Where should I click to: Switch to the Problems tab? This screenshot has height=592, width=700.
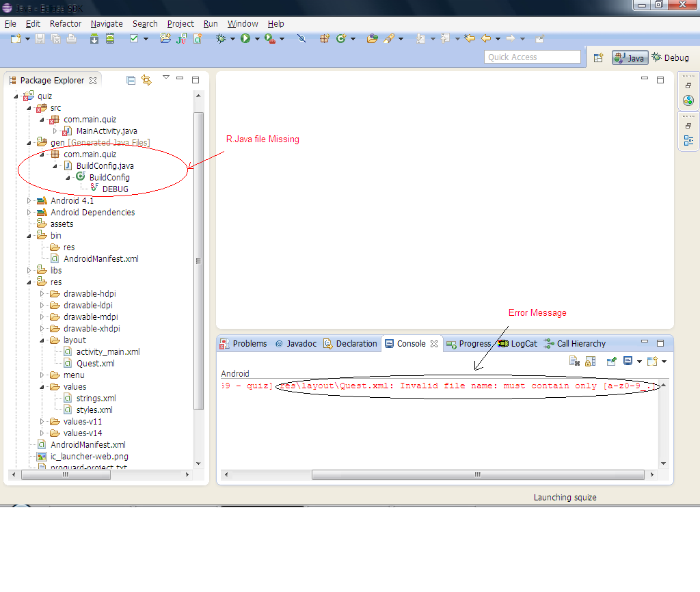click(x=244, y=344)
